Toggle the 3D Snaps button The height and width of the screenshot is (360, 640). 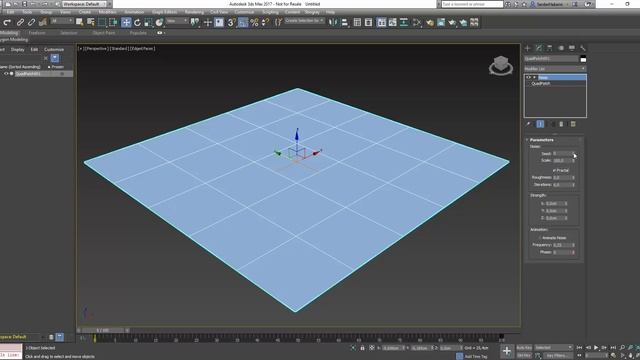click(231, 22)
